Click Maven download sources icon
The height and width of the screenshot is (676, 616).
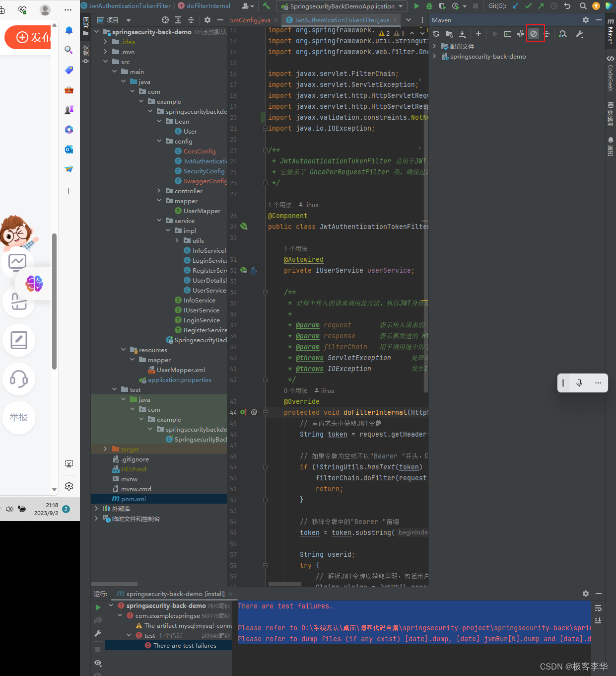coord(463,34)
